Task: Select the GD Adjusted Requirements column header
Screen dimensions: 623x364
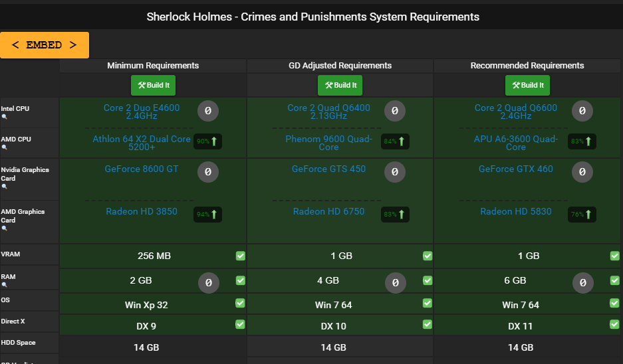Action: point(340,66)
